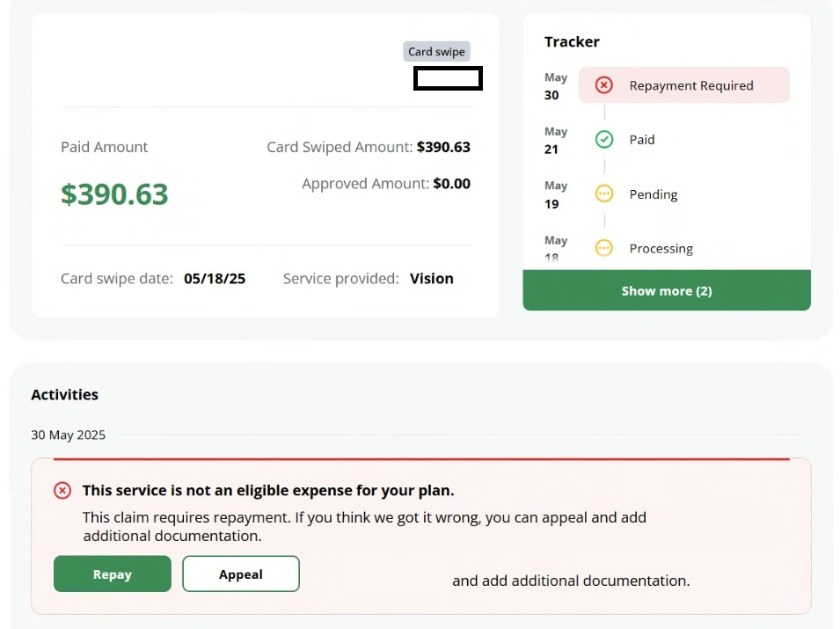Click the 30 May 2025 activity date
The image size is (840, 629).
68,435
